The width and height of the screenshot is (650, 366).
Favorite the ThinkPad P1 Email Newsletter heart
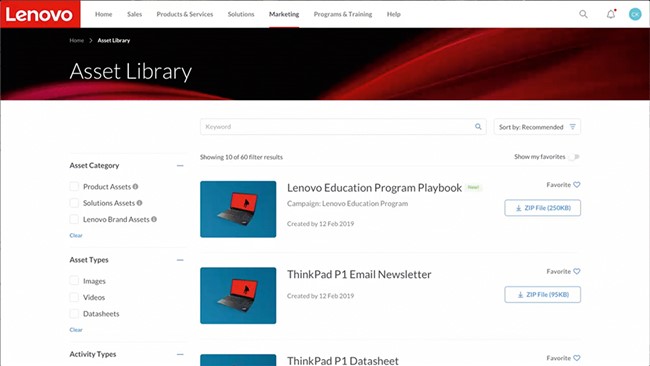tap(577, 271)
